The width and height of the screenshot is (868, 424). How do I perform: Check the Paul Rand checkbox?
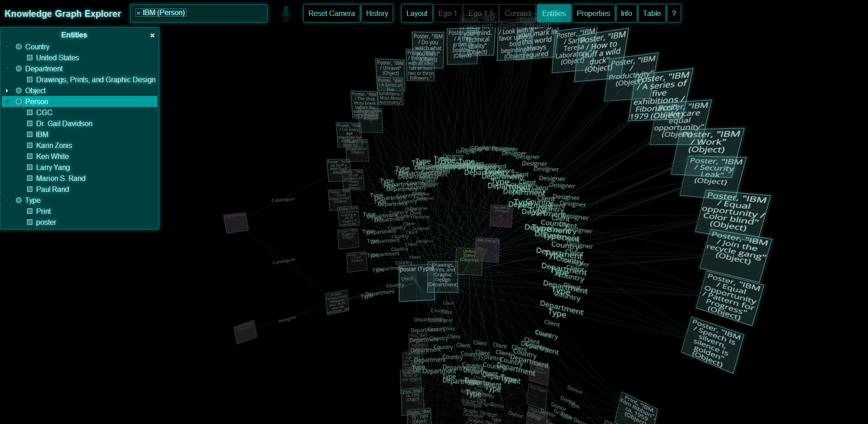point(30,189)
